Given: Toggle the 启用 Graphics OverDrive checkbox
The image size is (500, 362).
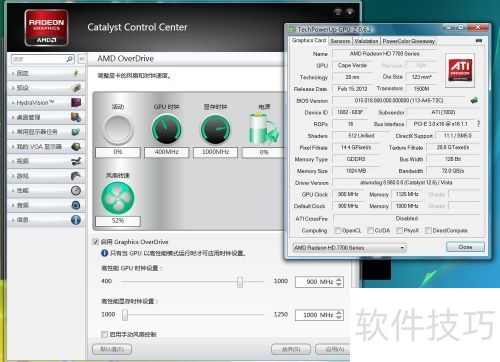Looking at the screenshot, I should tap(96, 242).
